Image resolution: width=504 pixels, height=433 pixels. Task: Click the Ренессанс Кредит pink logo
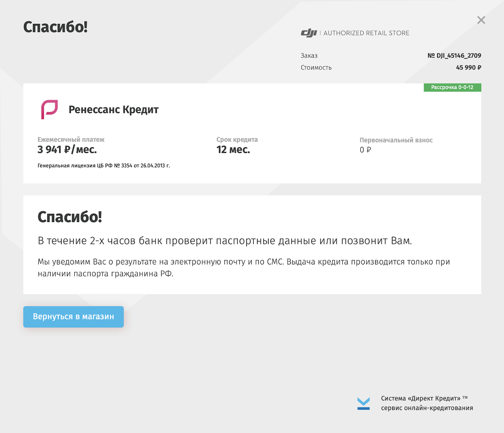tap(49, 110)
